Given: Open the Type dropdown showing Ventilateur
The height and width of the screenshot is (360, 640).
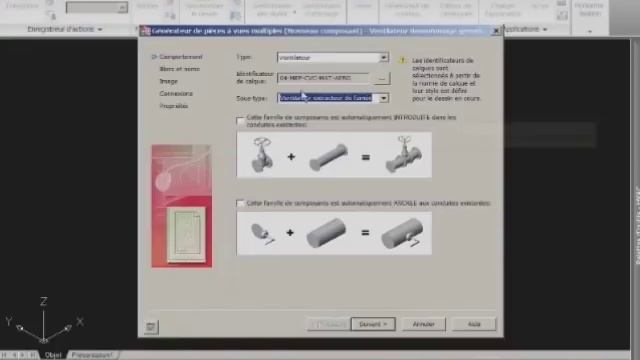Looking at the screenshot, I should click(333, 58).
